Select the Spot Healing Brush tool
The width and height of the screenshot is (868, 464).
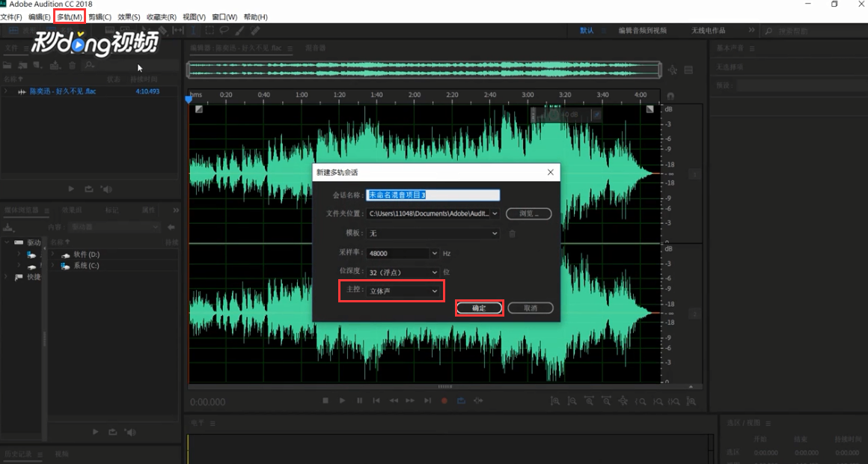click(x=255, y=31)
